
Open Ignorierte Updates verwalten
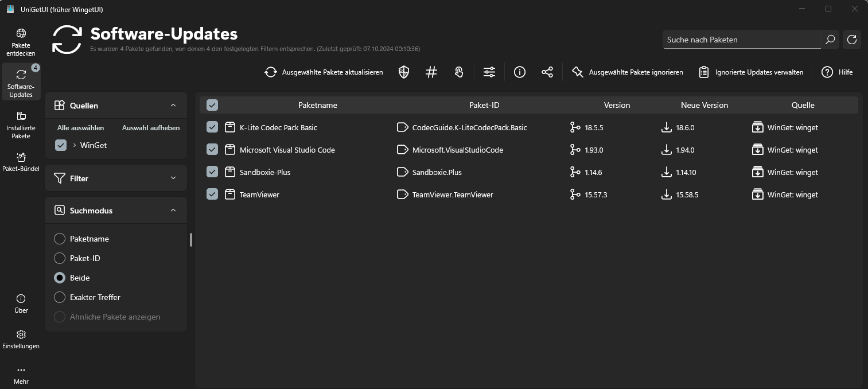751,72
